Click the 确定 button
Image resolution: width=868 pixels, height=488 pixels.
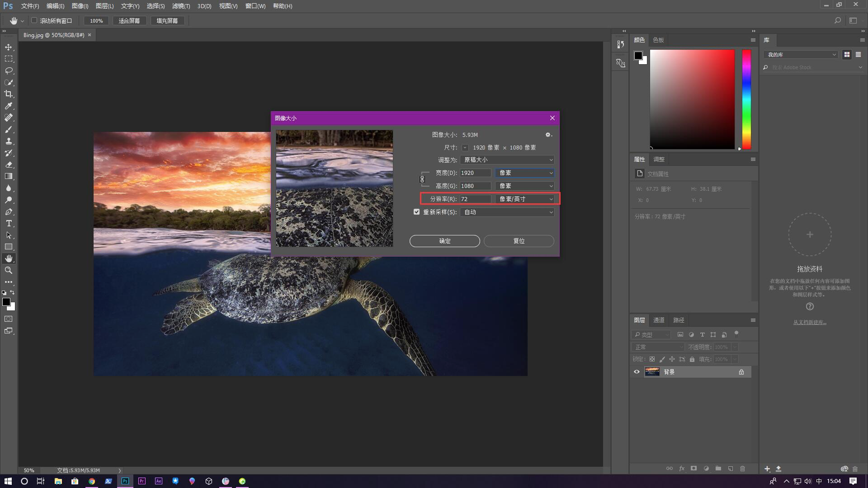coord(444,241)
